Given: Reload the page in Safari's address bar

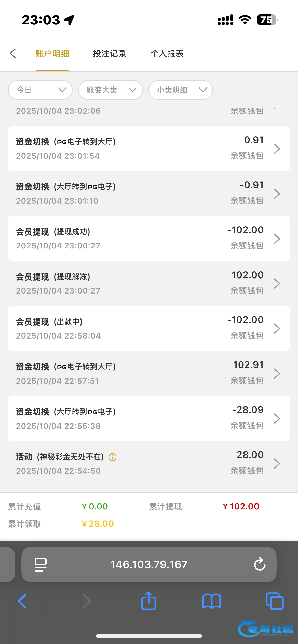Looking at the screenshot, I should coord(260,564).
